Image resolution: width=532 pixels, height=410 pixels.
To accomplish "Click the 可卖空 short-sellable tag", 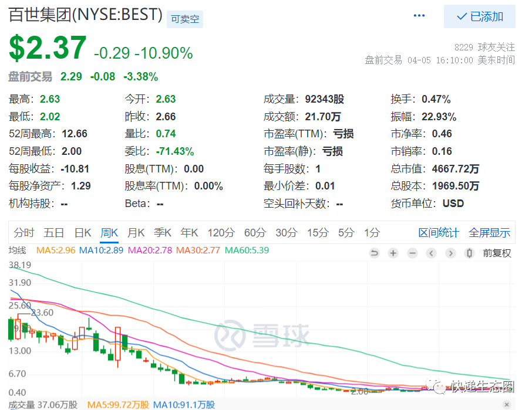I will click(185, 19).
